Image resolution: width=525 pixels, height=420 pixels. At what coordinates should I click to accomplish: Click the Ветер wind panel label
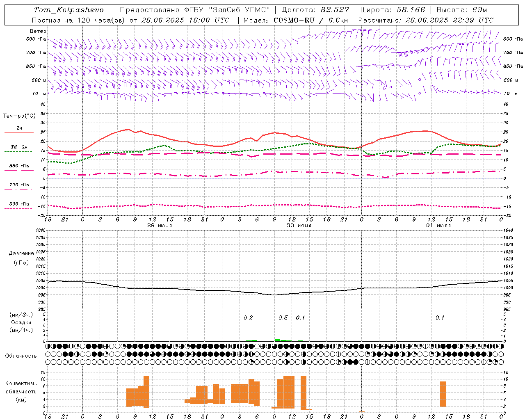[x=38, y=31]
